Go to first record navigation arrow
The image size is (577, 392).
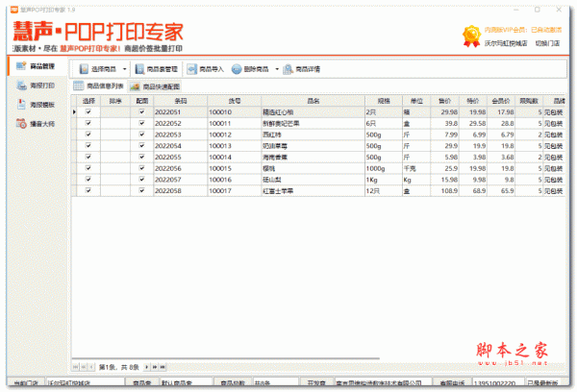coord(75,367)
